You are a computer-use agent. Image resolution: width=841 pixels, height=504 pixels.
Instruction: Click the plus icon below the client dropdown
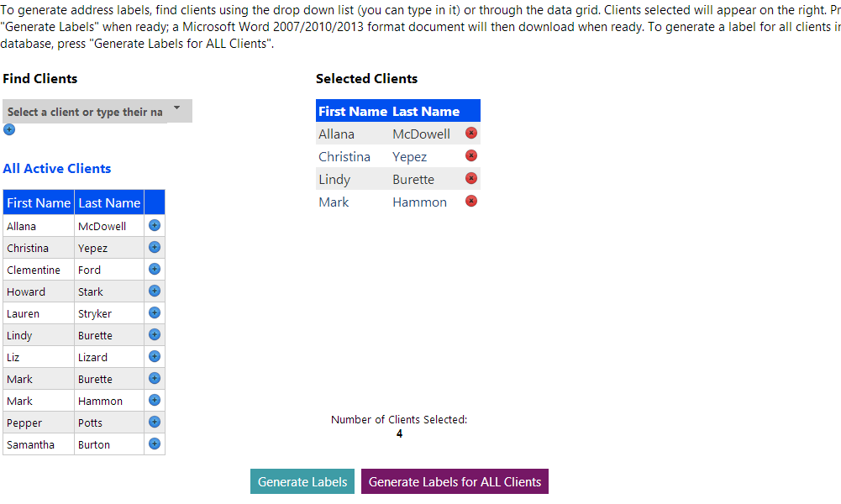tap(8, 129)
